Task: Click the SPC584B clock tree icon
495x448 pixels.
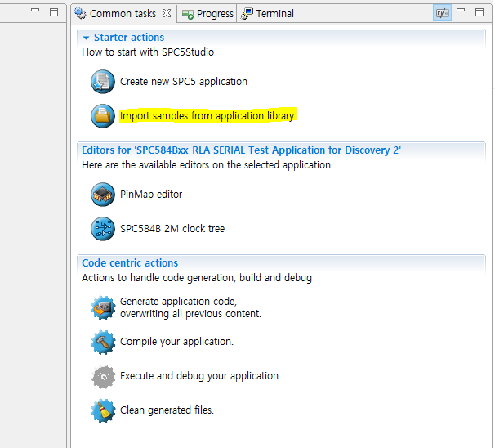Action: (103, 228)
